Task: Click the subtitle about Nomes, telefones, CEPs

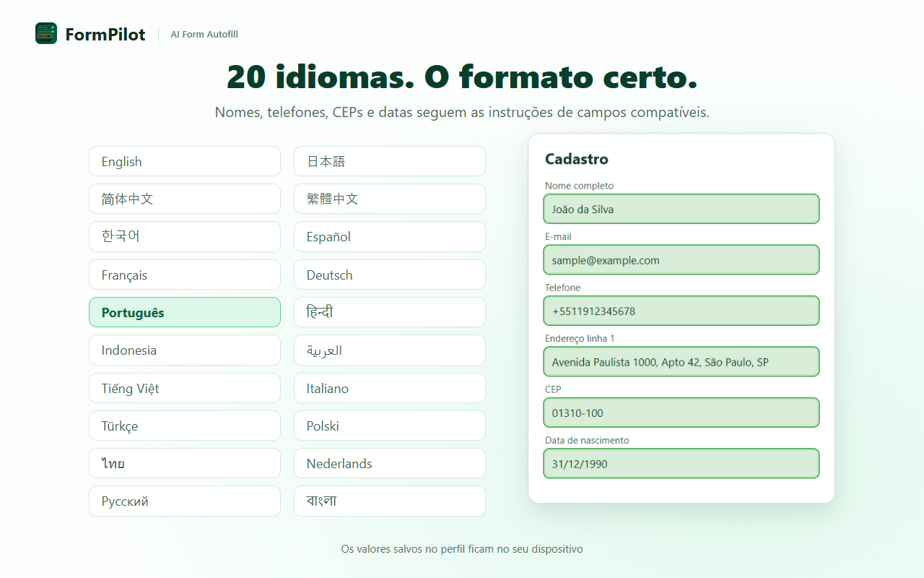Action: click(x=462, y=113)
